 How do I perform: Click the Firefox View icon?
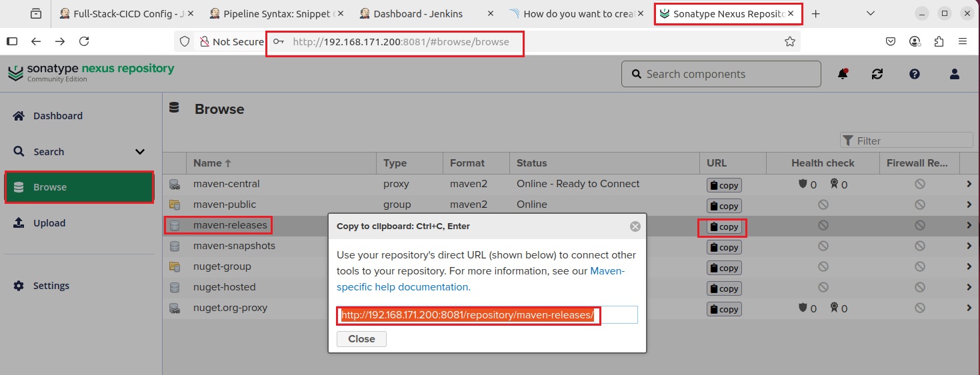tap(35, 13)
